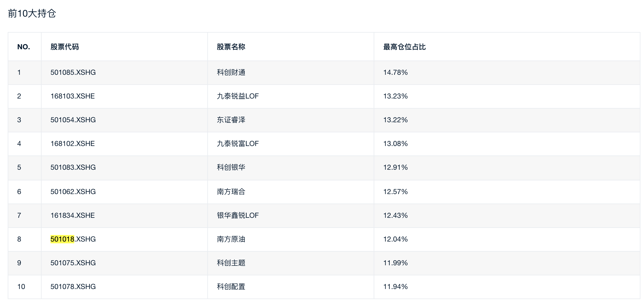
Task: Select stock code 501062.XSHG
Action: coord(73,192)
